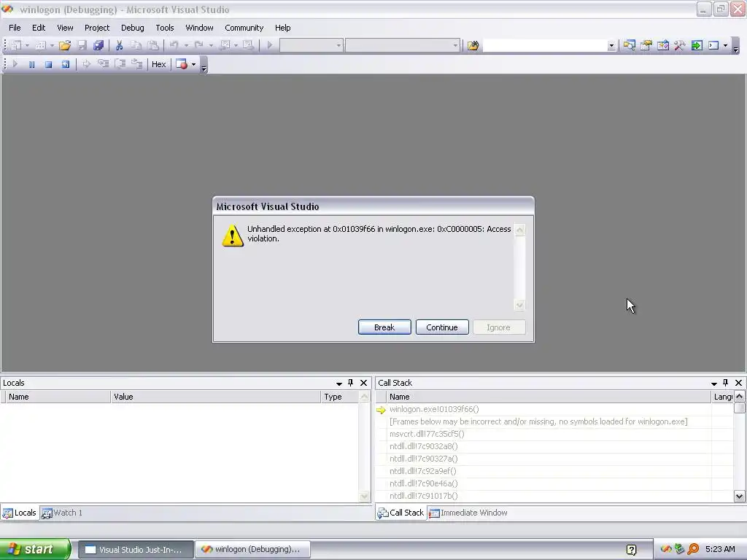Click the find combo box input field
Image resolution: width=747 pixels, height=560 pixels.
pos(545,46)
